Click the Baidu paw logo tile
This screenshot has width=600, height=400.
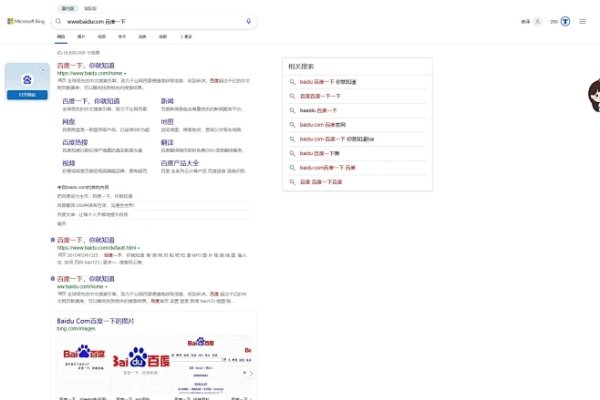tap(26, 78)
